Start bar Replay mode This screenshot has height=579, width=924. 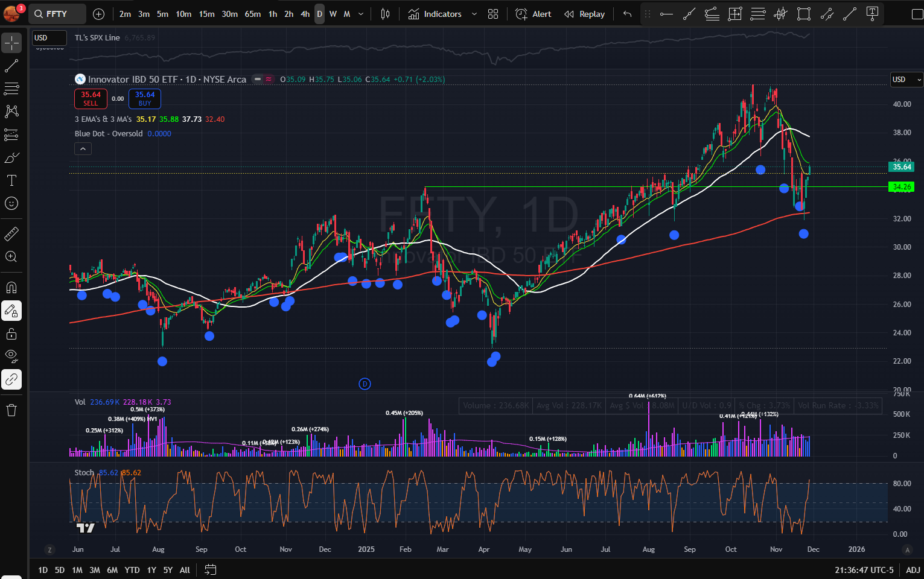[584, 14]
